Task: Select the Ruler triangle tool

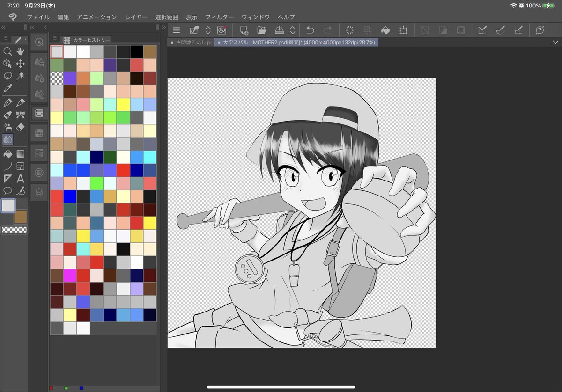Action: click(7, 178)
